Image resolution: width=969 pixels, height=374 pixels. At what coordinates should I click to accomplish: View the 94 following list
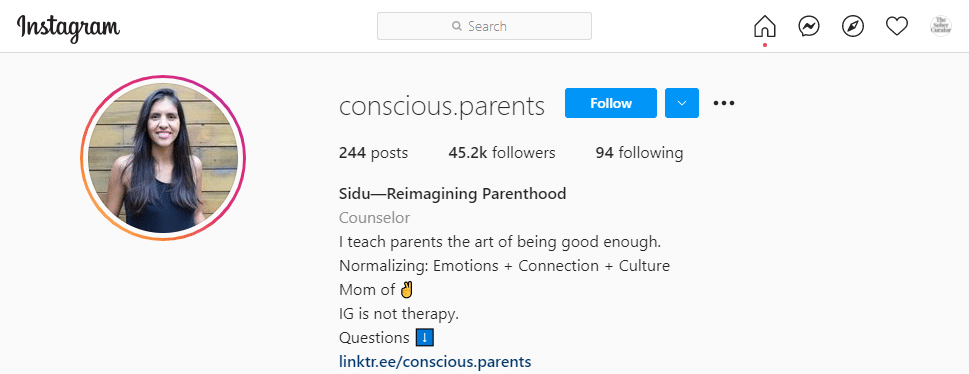pos(640,153)
